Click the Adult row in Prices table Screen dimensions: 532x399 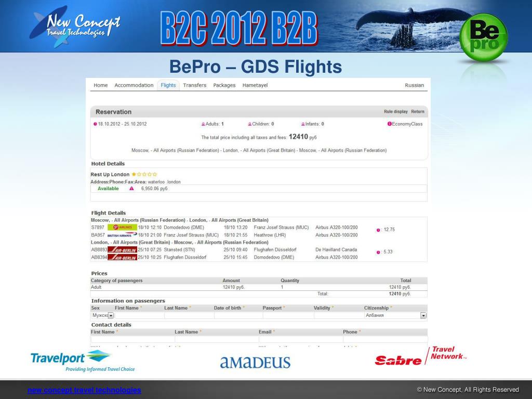tap(259, 287)
